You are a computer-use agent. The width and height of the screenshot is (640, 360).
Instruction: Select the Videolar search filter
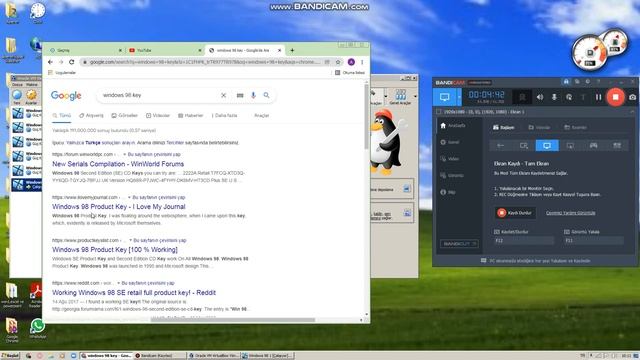pyautogui.click(x=158, y=116)
